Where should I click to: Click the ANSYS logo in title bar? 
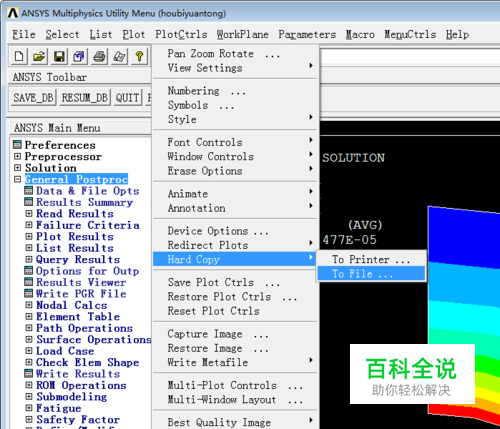click(13, 13)
